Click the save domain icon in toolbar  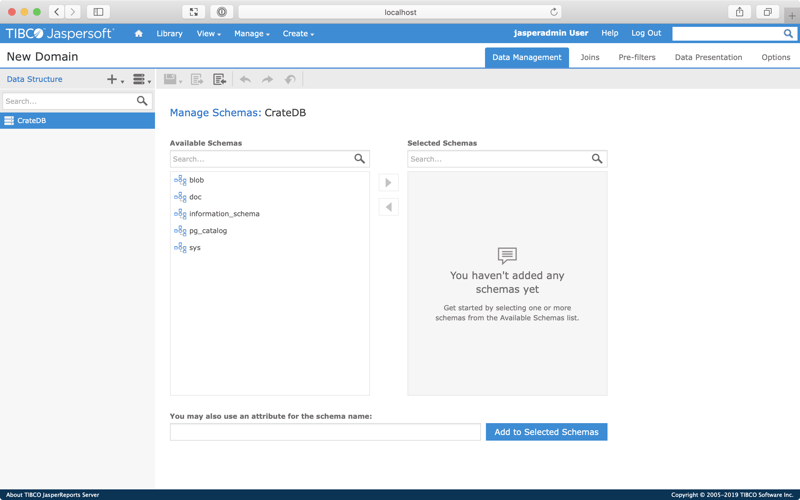point(171,79)
